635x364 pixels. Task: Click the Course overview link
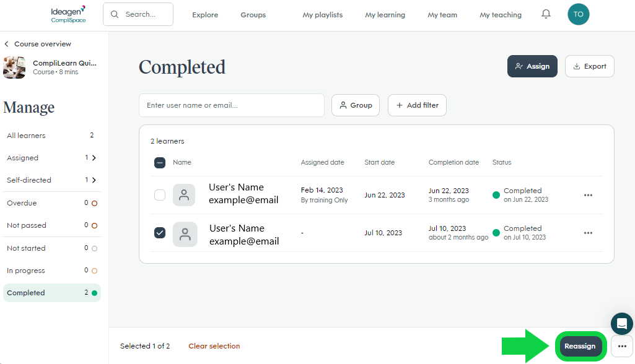point(43,44)
